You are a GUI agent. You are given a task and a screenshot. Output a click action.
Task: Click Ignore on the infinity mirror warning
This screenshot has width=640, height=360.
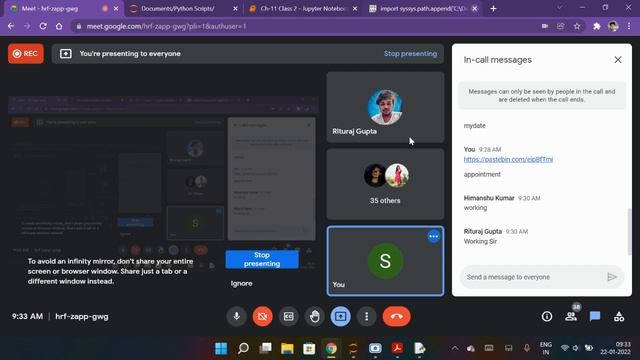(x=241, y=283)
